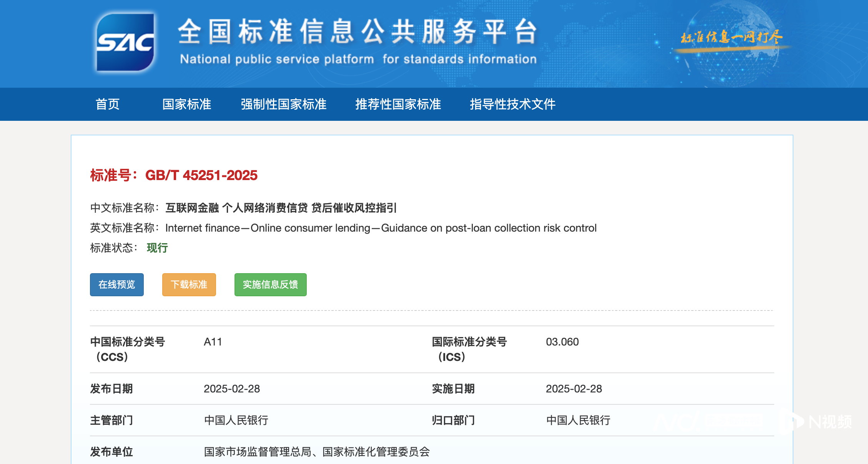Click the CCS classification value A11
Viewport: 868px width, 464px height.
(213, 342)
